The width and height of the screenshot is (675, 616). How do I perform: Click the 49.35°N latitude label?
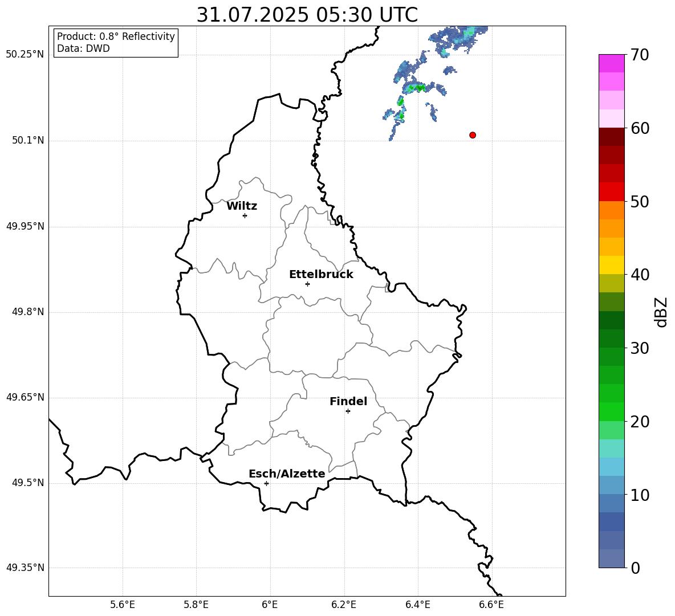pyautogui.click(x=25, y=568)
